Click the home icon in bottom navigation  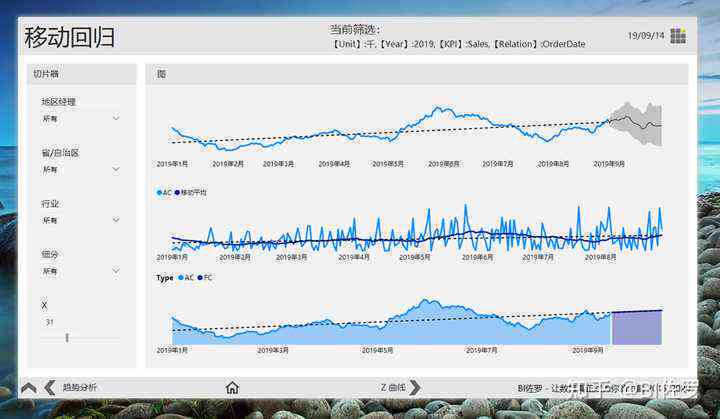pos(232,387)
